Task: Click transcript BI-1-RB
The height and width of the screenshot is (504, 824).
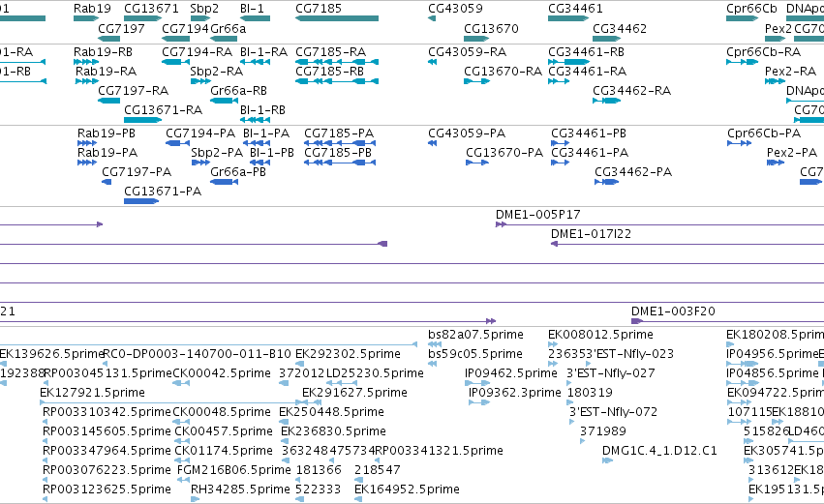Action: (255, 120)
